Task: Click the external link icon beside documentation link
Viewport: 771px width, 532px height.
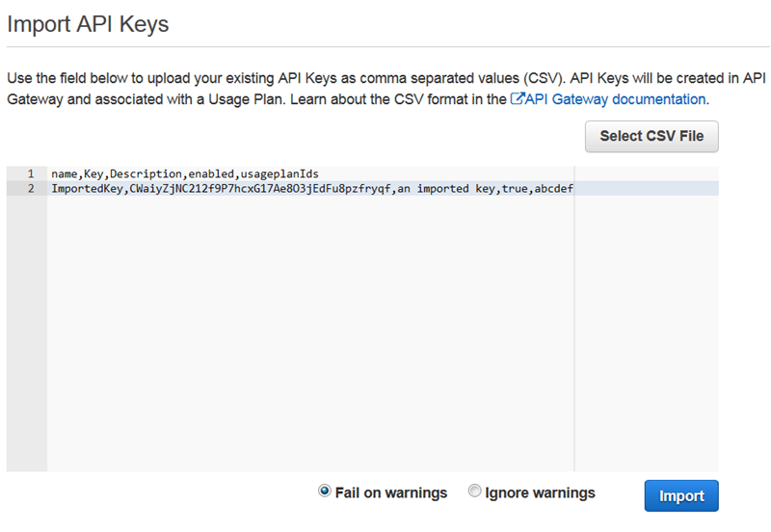Action: [x=517, y=99]
